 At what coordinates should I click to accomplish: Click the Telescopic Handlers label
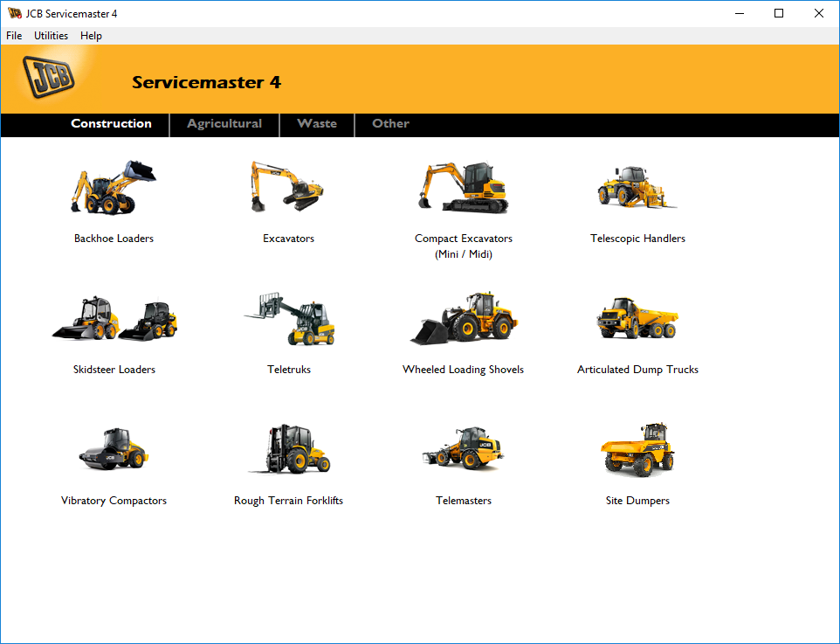pos(637,238)
